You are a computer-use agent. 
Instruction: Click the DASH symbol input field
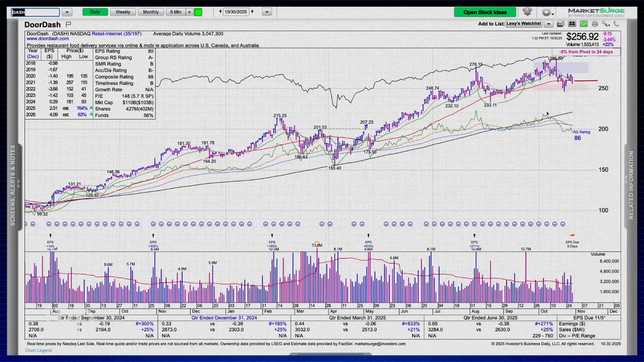coord(35,12)
